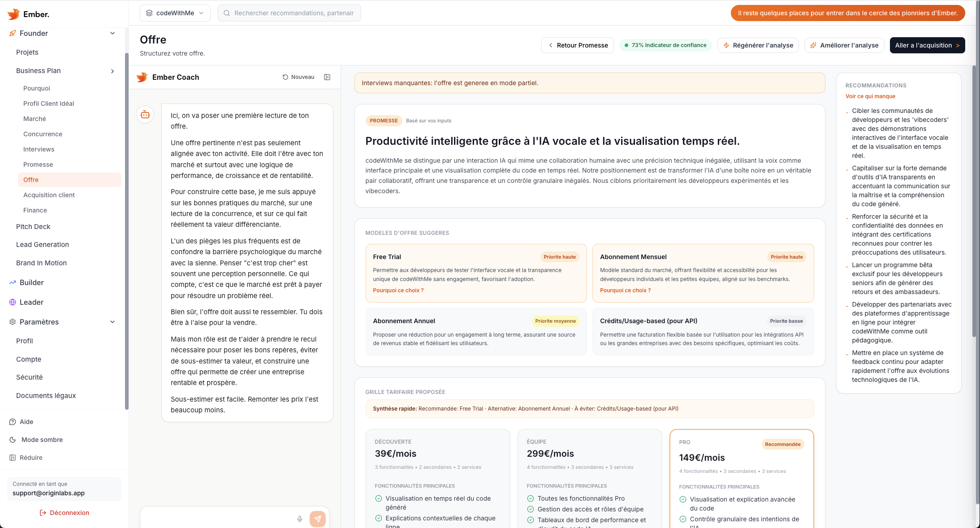Open the codeWithMe project dropdown
Viewport: 980px width, 528px height.
point(175,13)
